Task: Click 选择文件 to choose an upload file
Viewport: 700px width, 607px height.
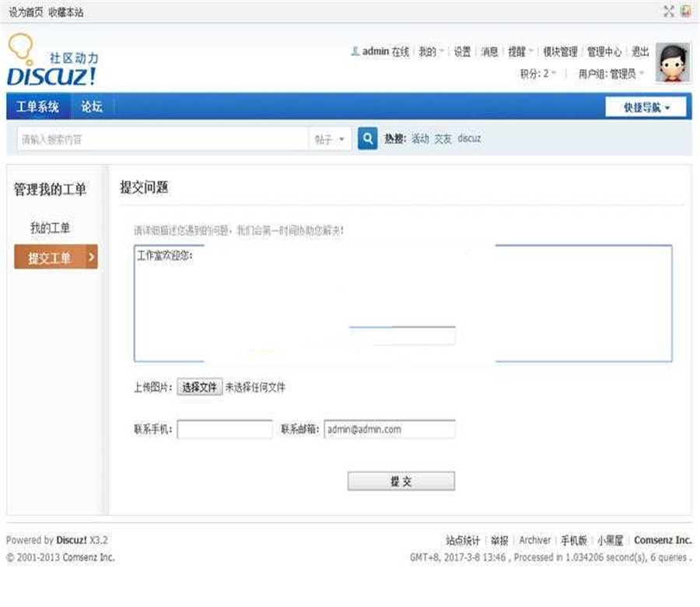Action: [x=199, y=386]
